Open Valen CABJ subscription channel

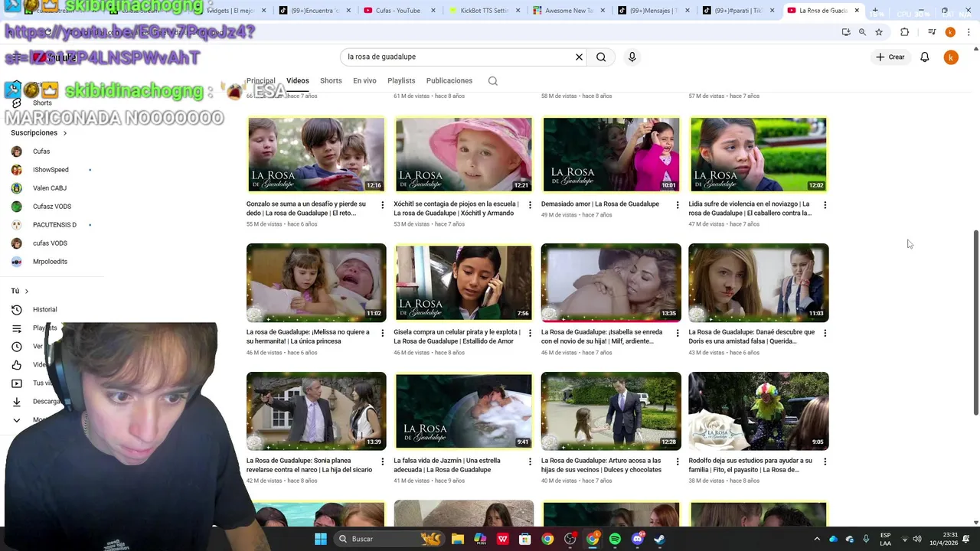50,188
